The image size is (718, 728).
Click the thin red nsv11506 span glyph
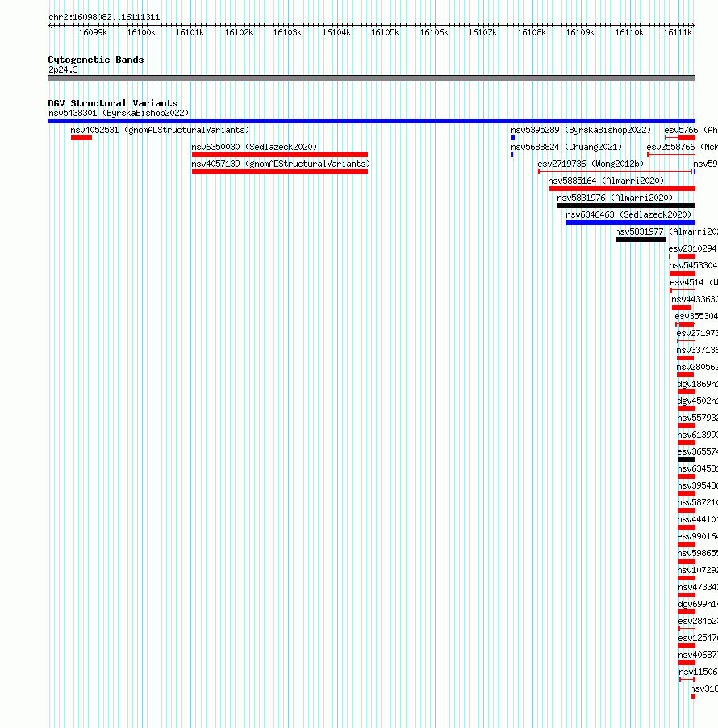click(687, 680)
